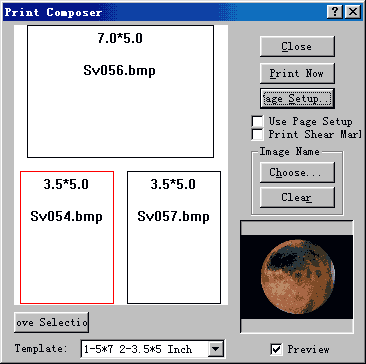Screen dimensions: 366x364
Task: Click the Remove Selection button
Action: 51,322
